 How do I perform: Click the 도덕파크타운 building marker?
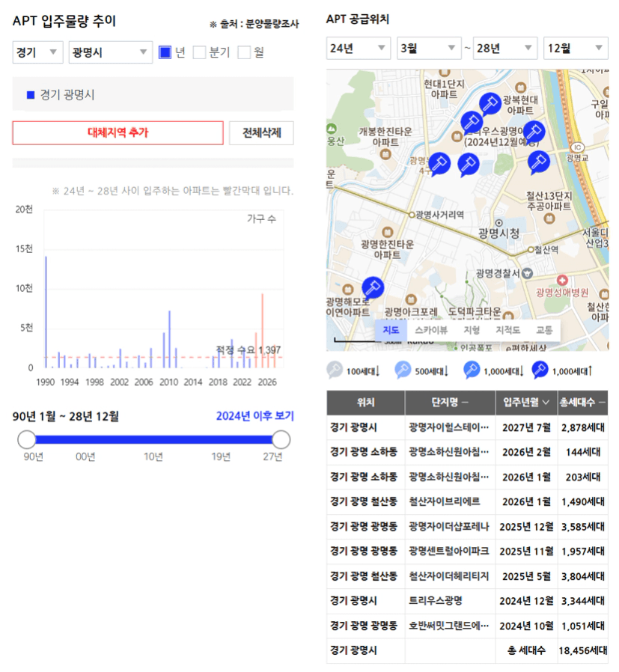pyautogui.click(x=508, y=317)
